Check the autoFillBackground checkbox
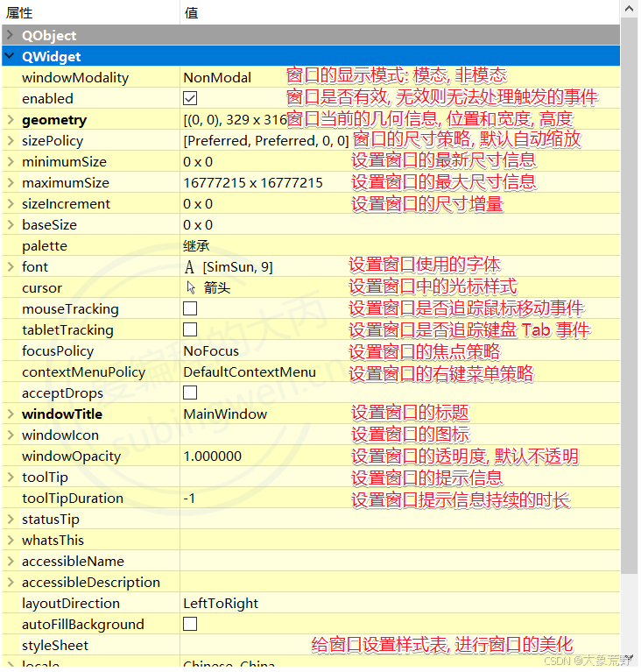 tap(190, 624)
